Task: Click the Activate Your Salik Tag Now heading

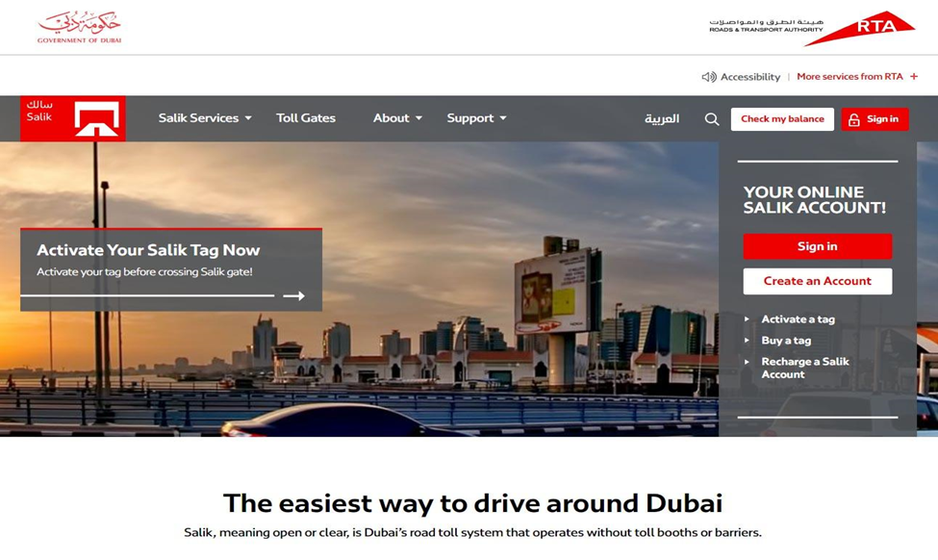Action: [148, 250]
